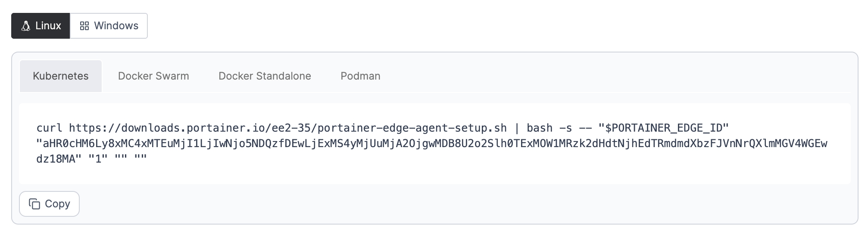Click the $PORTAINER_EDGE_ID variable text
The width and height of the screenshot is (868, 234).
coord(664,128)
